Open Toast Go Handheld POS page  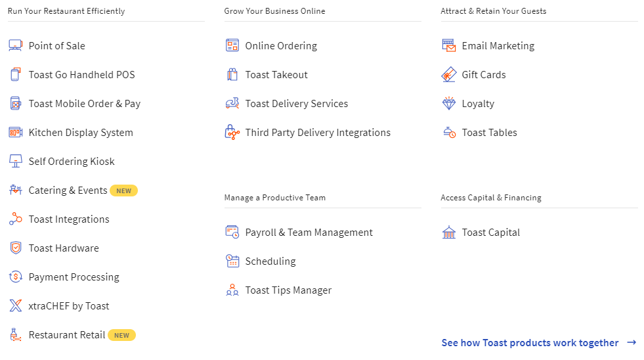pos(82,75)
